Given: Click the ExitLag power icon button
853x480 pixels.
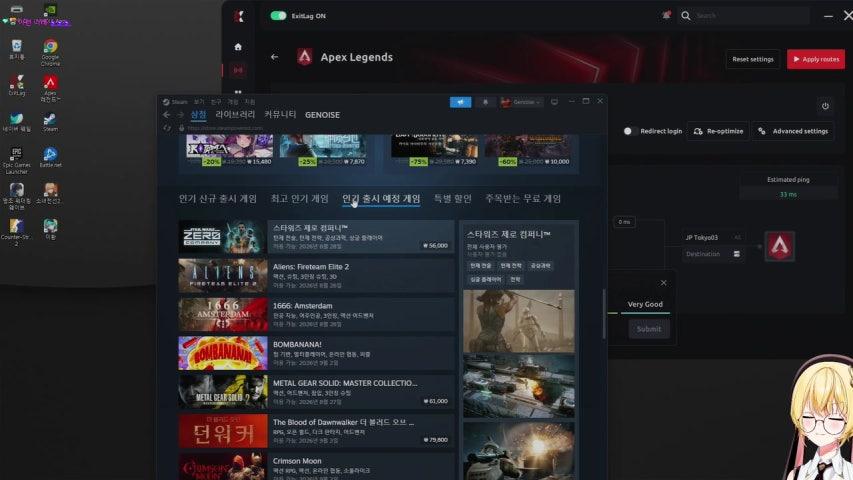Looking at the screenshot, I should [825, 106].
